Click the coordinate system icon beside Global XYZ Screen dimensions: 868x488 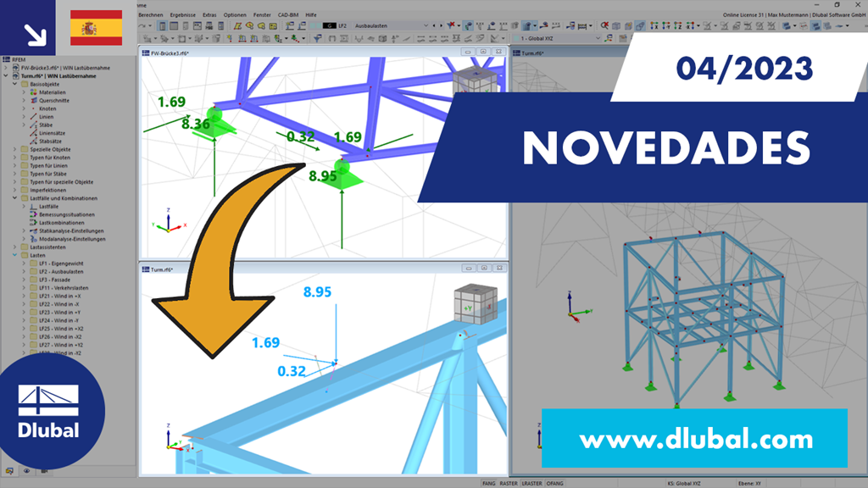coord(609,38)
